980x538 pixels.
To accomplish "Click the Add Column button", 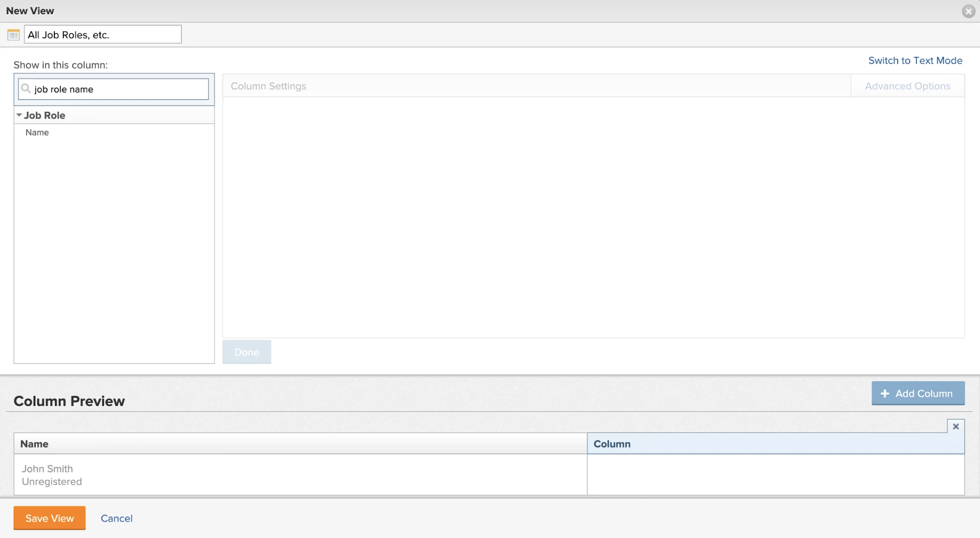I will point(918,393).
